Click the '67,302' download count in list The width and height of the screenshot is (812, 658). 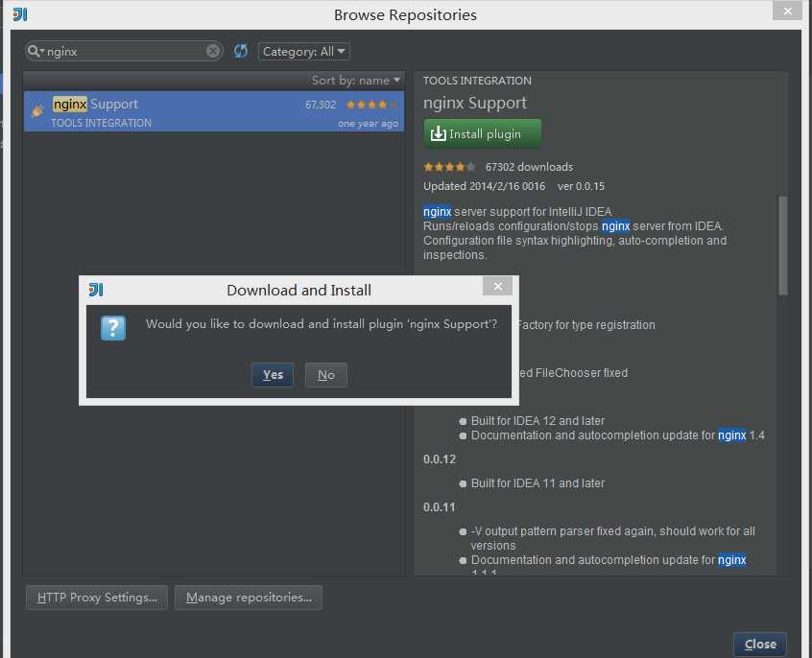(x=321, y=105)
